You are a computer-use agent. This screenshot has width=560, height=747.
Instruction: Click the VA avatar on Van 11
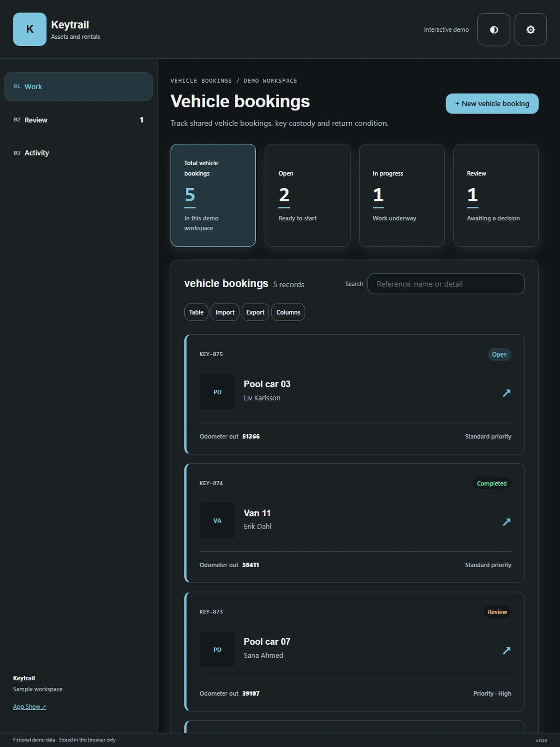[217, 521]
